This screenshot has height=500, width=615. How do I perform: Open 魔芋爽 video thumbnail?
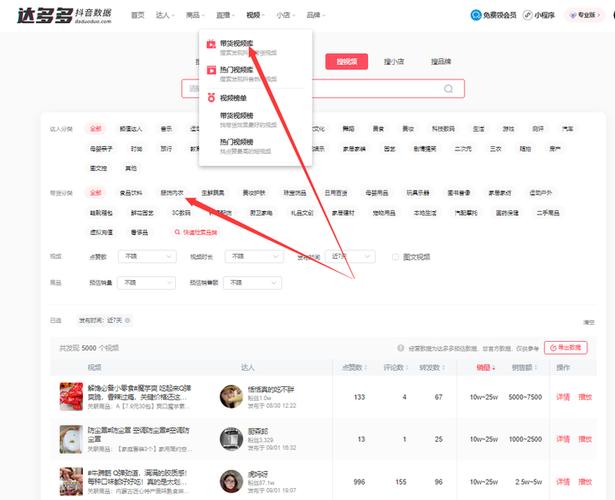pos(71,396)
